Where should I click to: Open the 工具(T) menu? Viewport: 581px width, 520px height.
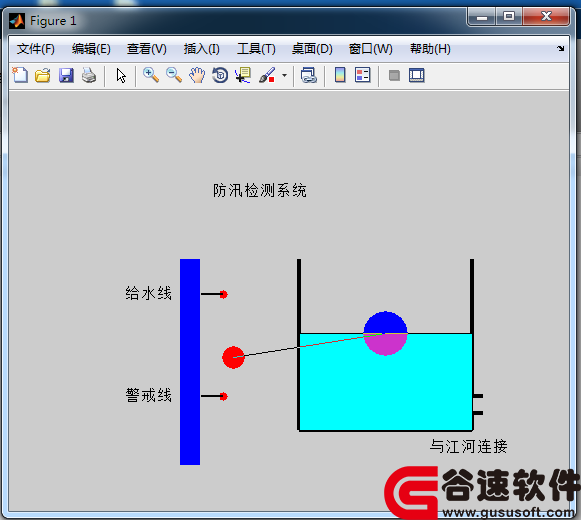pyautogui.click(x=256, y=49)
